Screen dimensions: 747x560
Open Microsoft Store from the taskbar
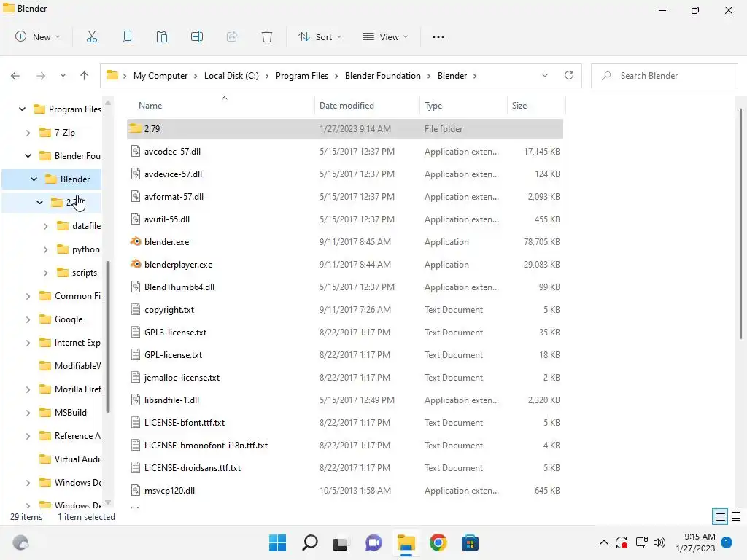click(x=470, y=542)
